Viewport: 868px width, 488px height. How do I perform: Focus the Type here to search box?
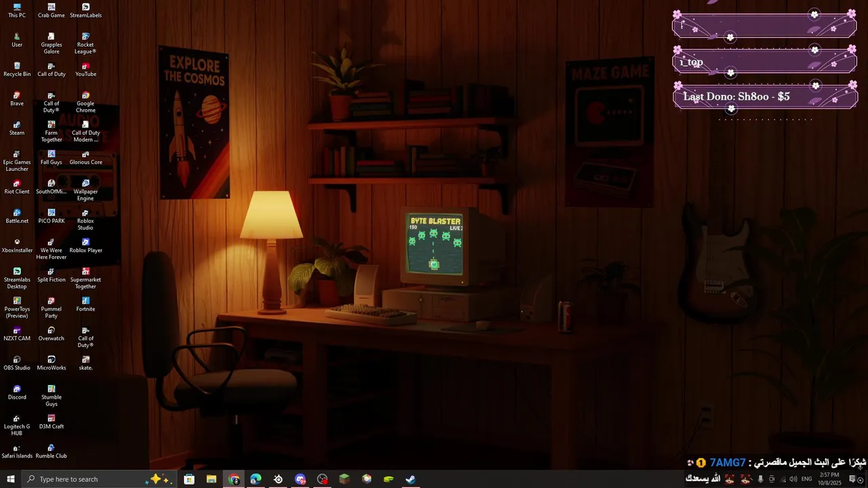pos(100,479)
